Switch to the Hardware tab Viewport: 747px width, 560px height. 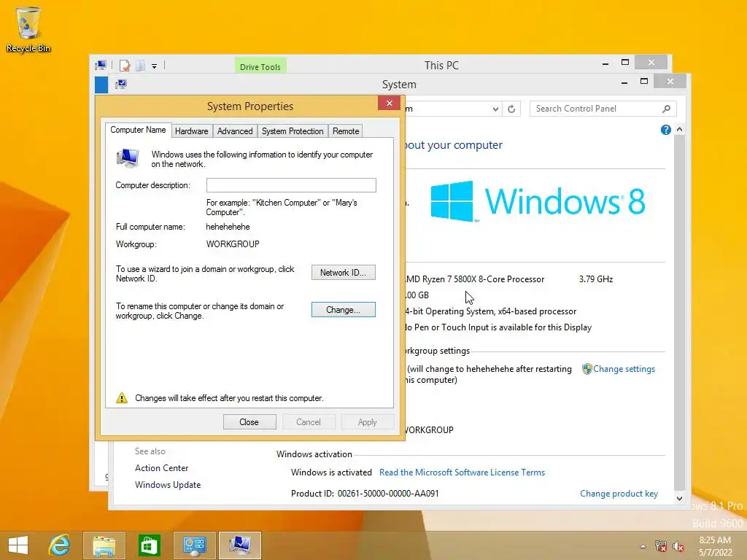[x=192, y=131]
